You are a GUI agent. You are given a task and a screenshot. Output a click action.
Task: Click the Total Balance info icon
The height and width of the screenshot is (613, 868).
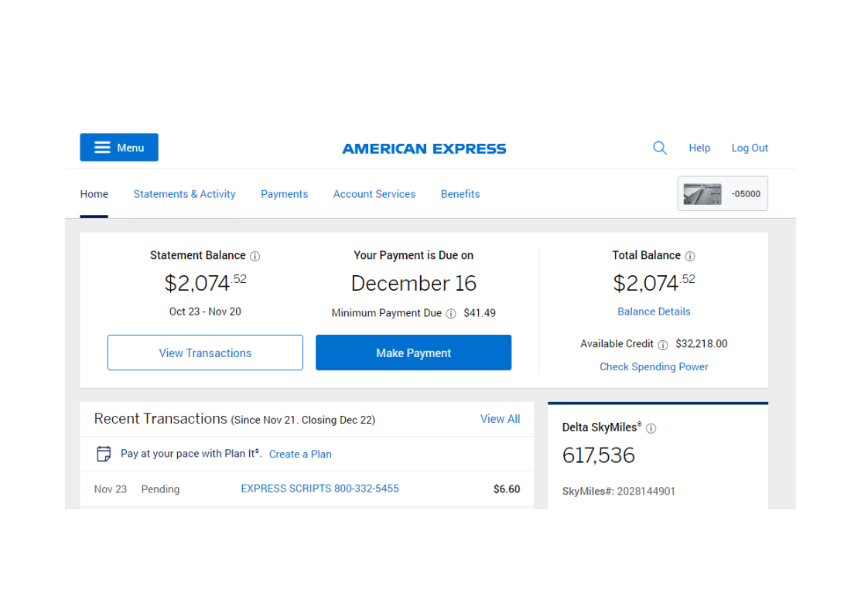pyautogui.click(x=690, y=256)
